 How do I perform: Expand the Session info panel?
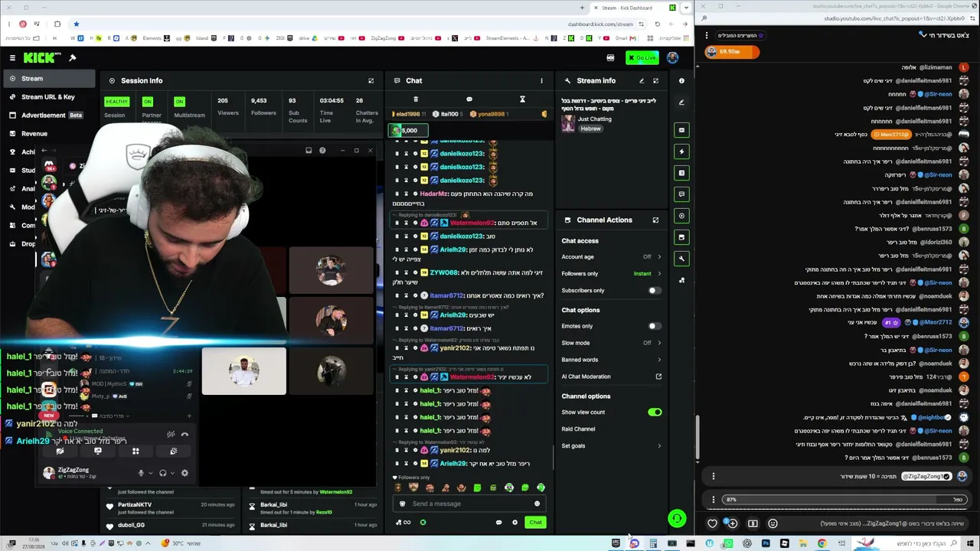(x=371, y=80)
